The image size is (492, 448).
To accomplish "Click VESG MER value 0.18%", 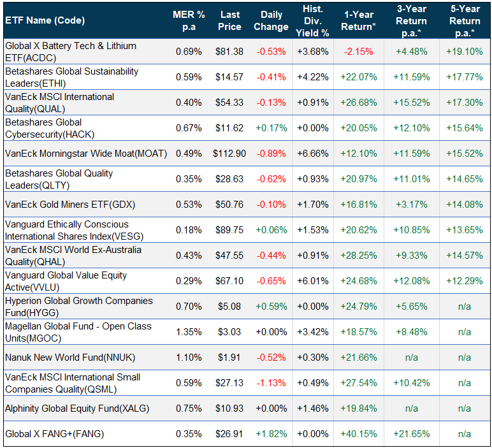I will click(x=189, y=230).
